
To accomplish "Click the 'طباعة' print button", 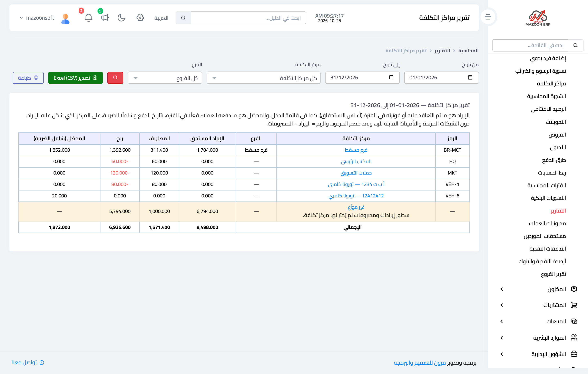I will (28, 78).
